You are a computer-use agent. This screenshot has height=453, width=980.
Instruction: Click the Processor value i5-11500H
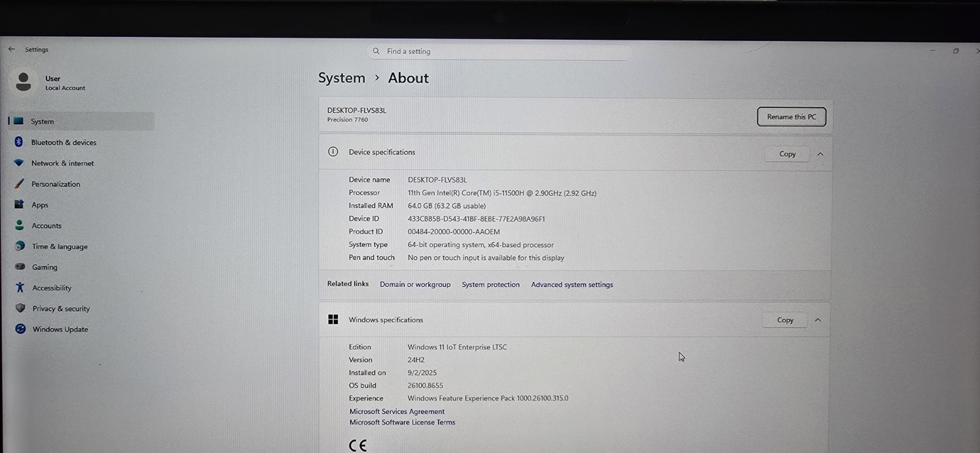(502, 193)
